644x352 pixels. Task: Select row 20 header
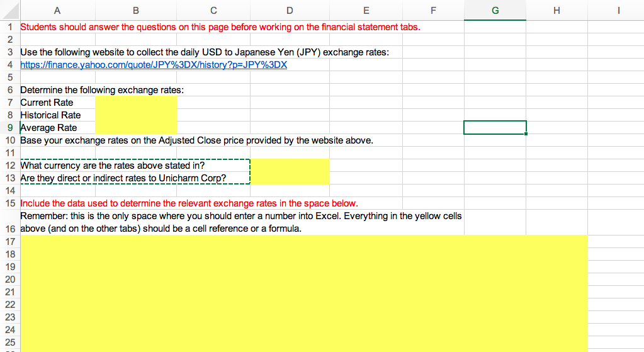pyautogui.click(x=10, y=280)
